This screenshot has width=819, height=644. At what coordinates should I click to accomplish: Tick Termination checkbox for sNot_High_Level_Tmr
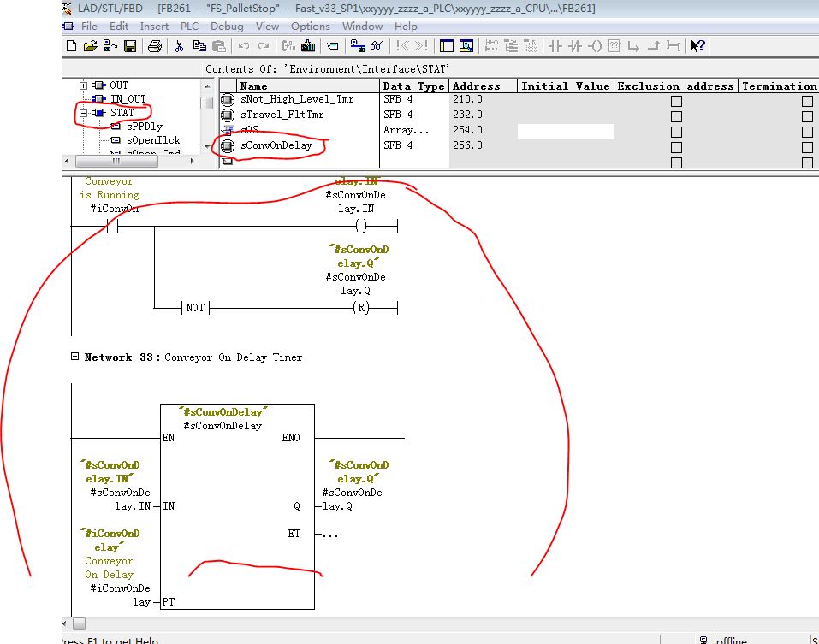808,101
